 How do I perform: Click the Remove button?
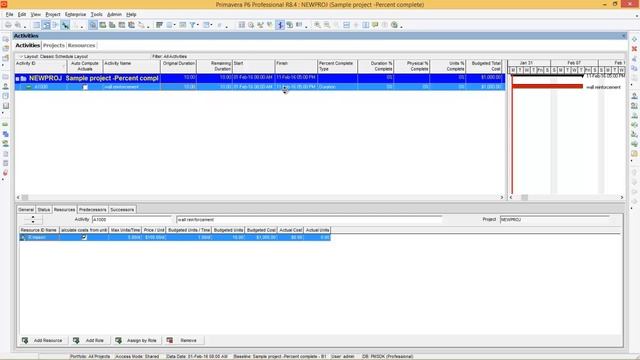[183, 340]
